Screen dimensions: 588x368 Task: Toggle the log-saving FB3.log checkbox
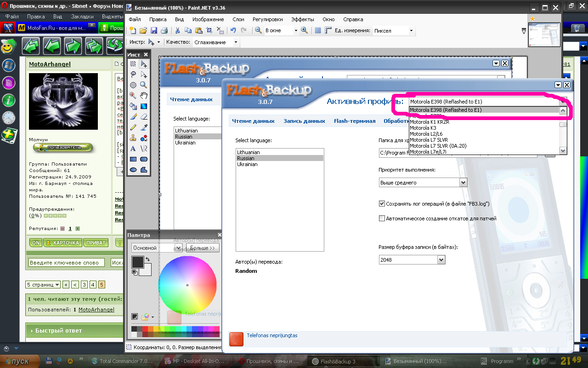pos(382,204)
